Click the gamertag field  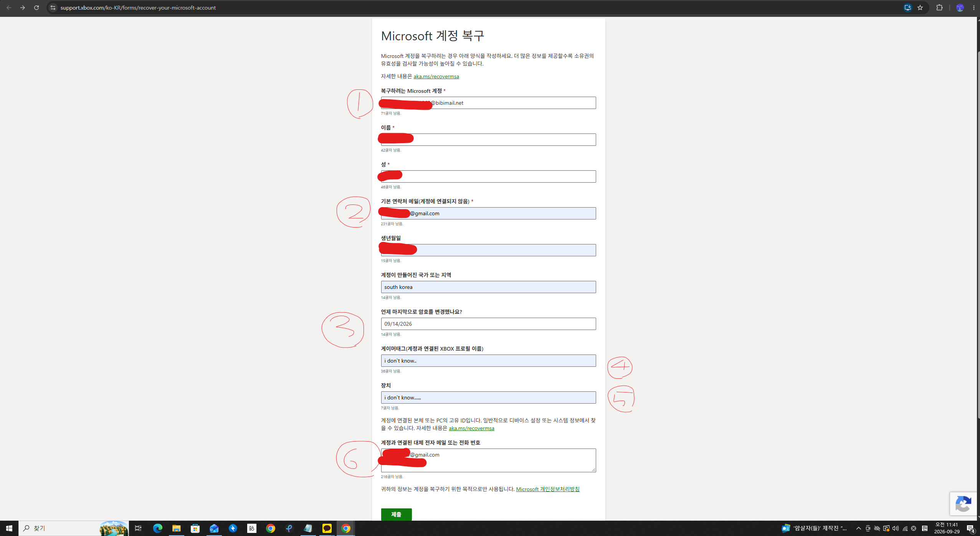pos(488,361)
